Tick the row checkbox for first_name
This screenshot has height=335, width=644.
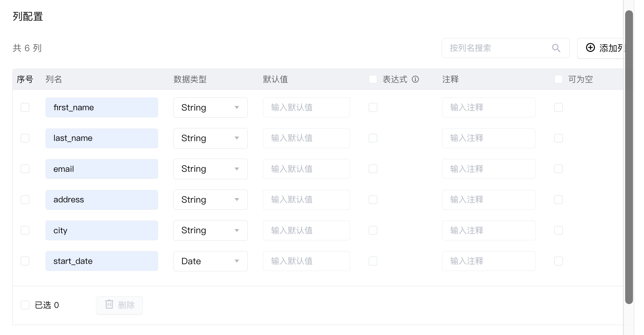click(x=25, y=107)
